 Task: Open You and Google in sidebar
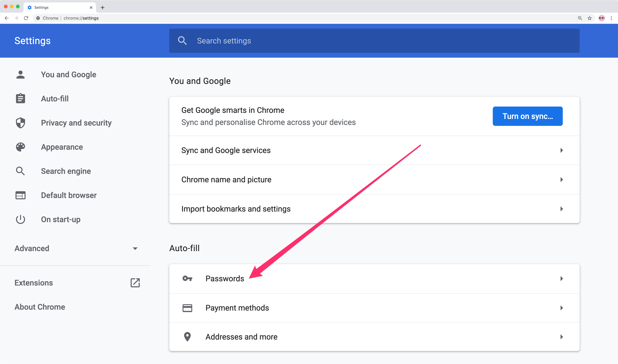pos(69,75)
